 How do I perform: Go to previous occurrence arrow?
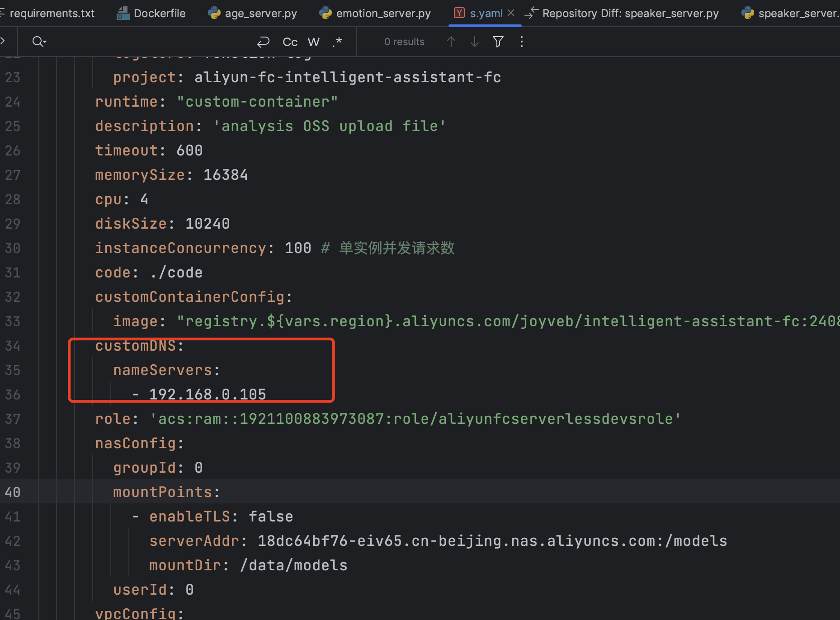[451, 42]
